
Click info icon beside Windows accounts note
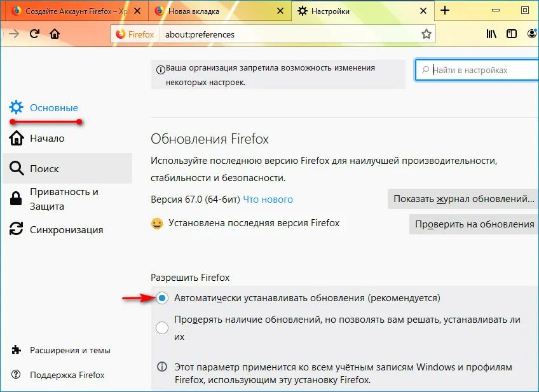(x=162, y=367)
